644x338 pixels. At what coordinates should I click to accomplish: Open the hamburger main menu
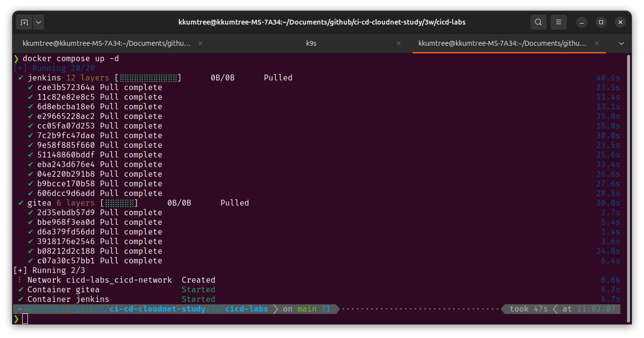point(558,22)
